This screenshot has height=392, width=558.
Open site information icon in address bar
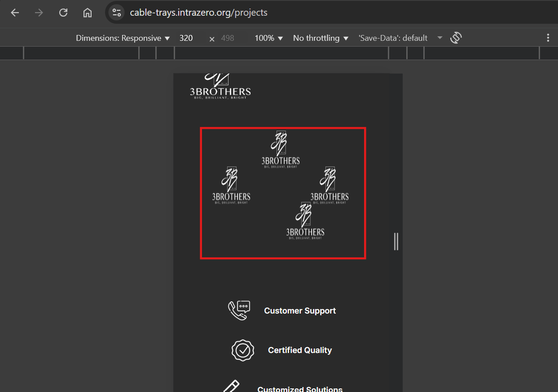point(117,13)
